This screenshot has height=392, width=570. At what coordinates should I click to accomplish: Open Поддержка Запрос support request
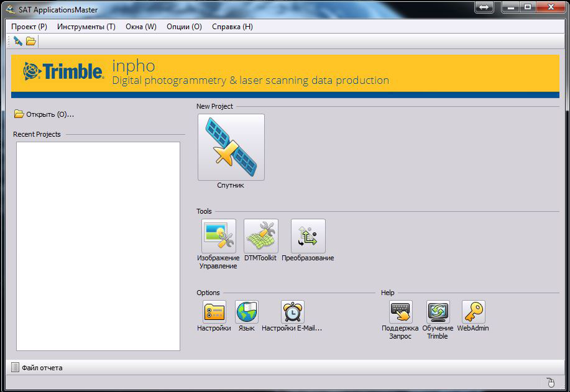401,312
